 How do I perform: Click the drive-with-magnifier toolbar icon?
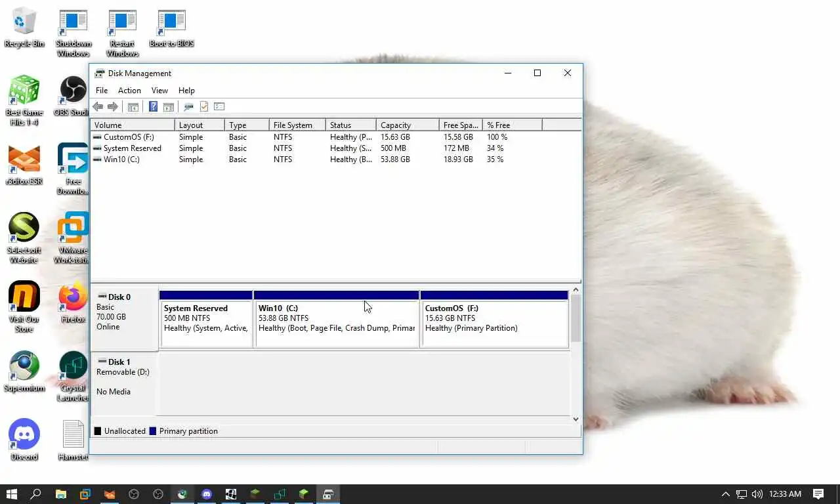click(188, 106)
